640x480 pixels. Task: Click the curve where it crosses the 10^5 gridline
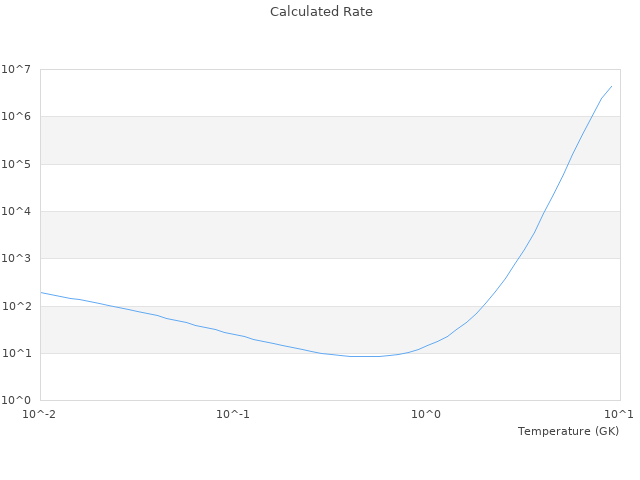point(568,164)
